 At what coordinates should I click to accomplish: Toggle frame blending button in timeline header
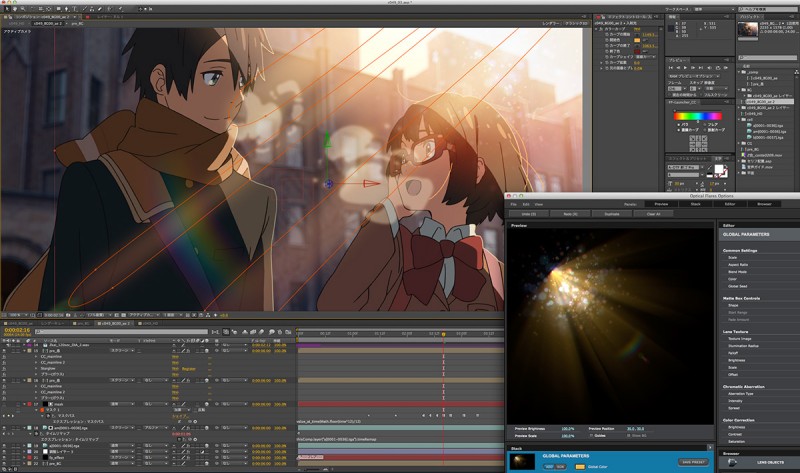[253, 332]
